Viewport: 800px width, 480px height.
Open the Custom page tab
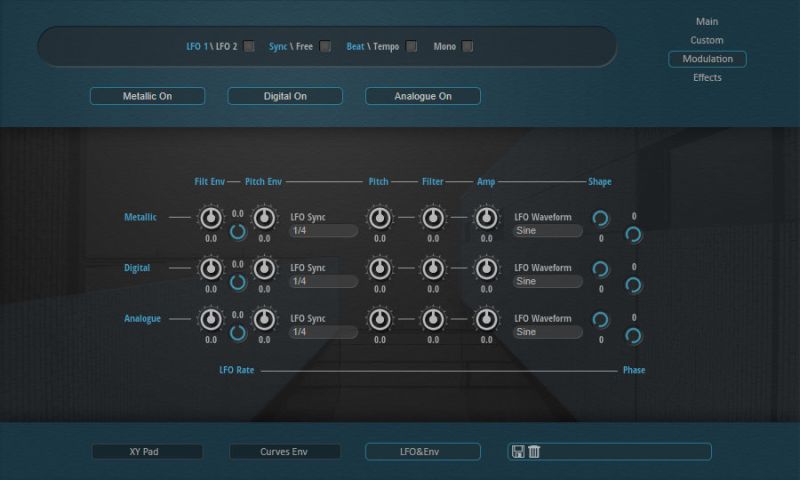(707, 40)
